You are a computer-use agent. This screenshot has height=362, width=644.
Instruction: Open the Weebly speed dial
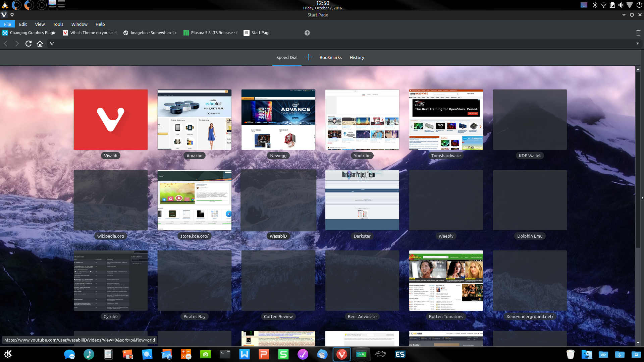[446, 200]
